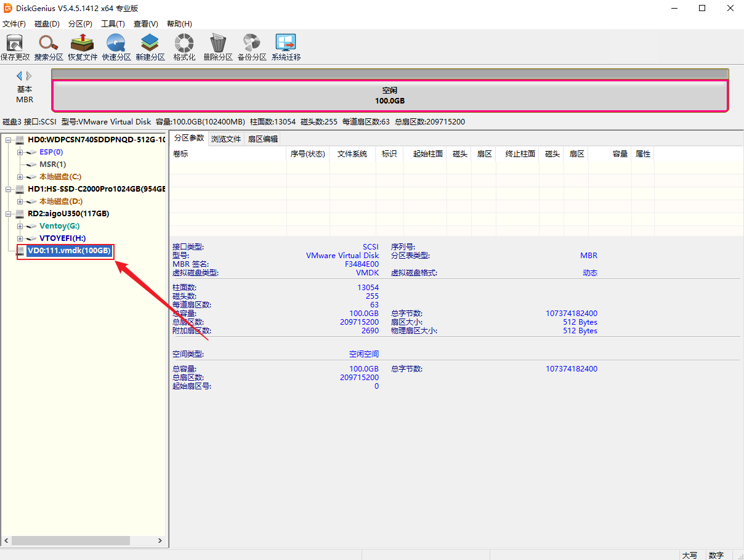The height and width of the screenshot is (560, 744).
Task: Switch to the 分区参数 tab
Action: (188, 138)
